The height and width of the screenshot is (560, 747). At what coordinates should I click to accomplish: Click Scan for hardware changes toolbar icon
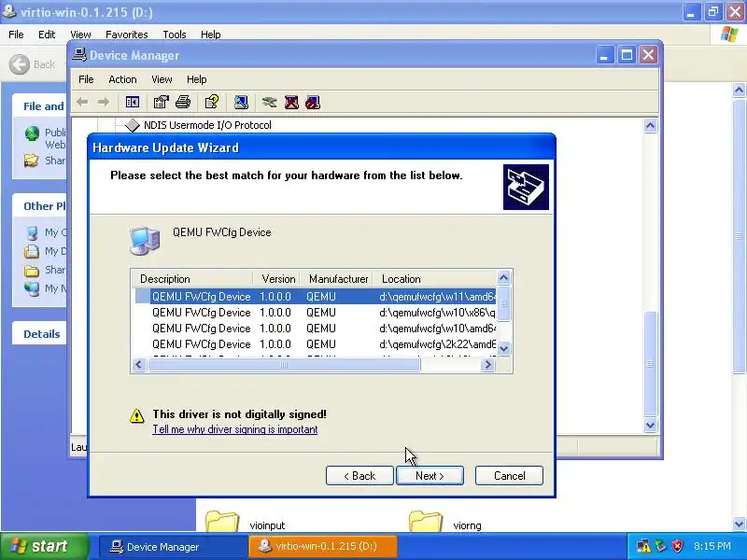pos(241,102)
